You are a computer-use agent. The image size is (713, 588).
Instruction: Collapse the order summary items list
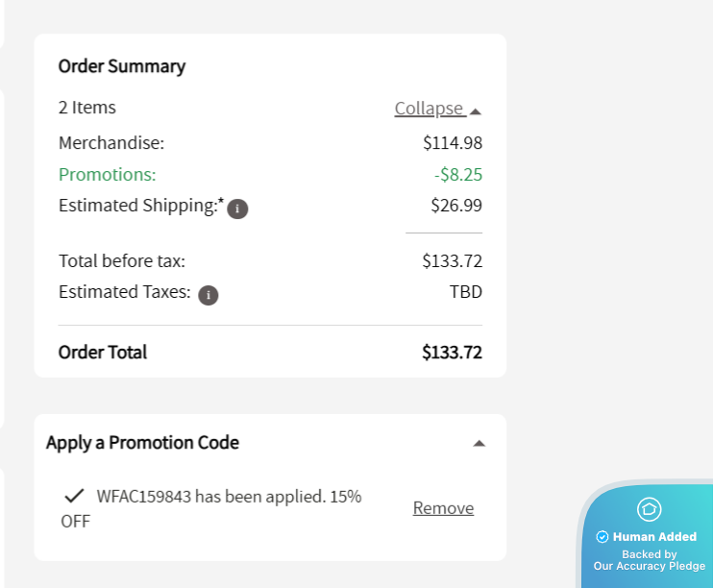coord(437,109)
